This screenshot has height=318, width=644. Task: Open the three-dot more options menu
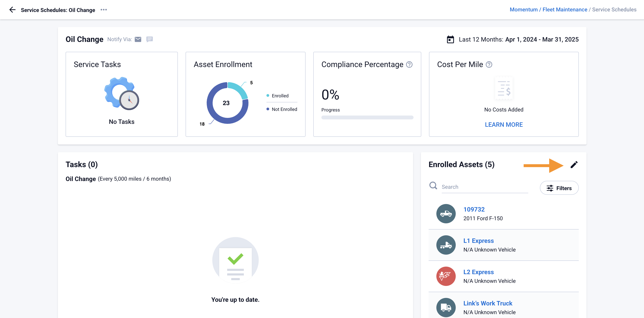[104, 10]
